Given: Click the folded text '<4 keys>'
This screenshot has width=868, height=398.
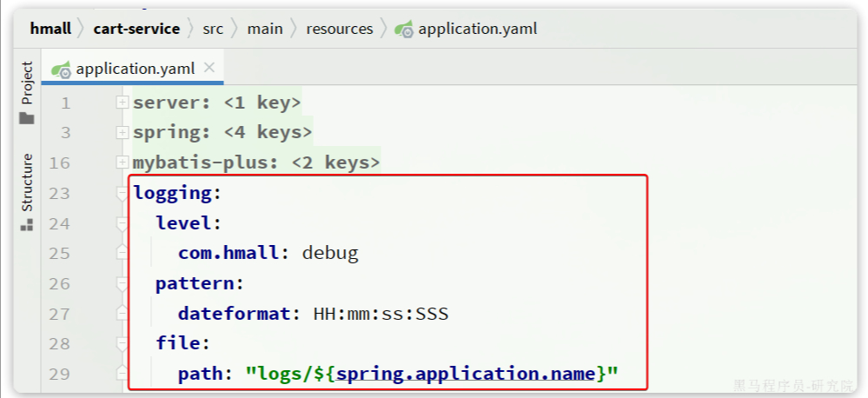Looking at the screenshot, I should (x=268, y=132).
